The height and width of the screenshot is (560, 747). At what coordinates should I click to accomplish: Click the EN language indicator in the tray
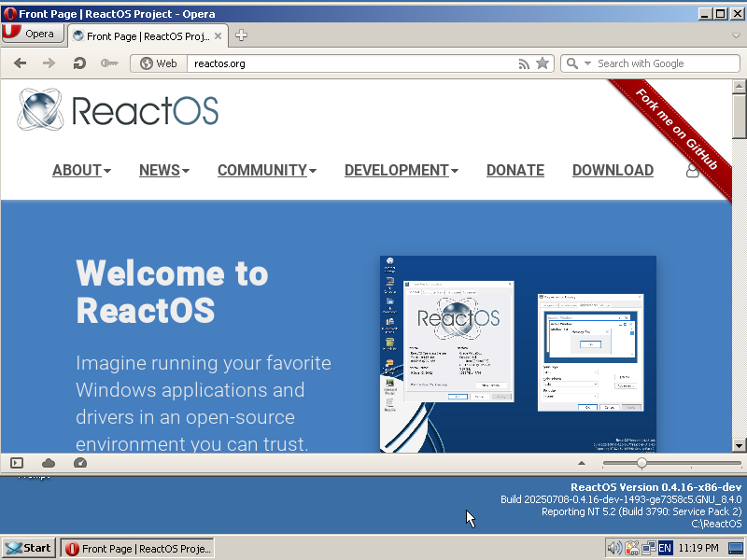665,548
